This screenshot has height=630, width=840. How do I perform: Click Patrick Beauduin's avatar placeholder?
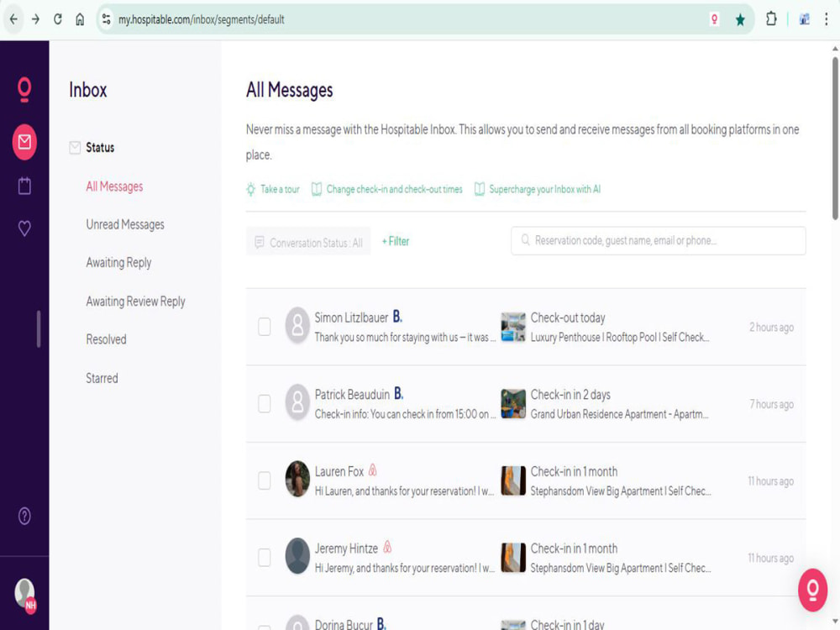pos(297,402)
